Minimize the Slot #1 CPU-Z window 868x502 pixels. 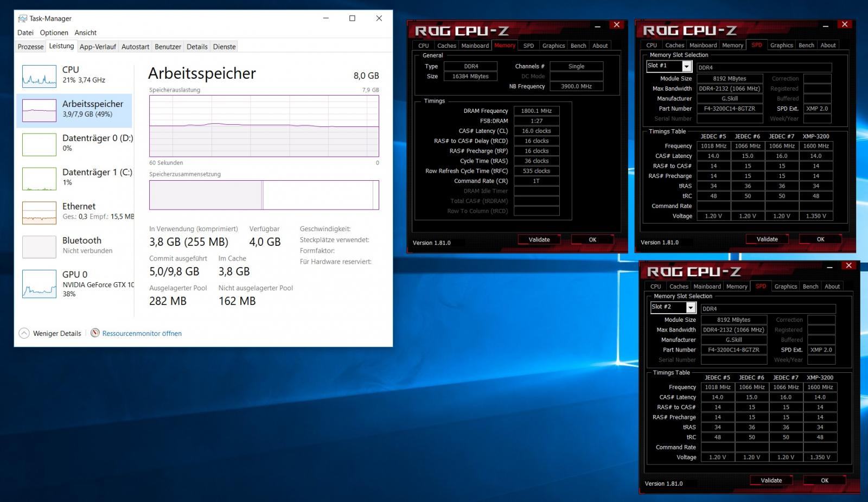[x=825, y=25]
